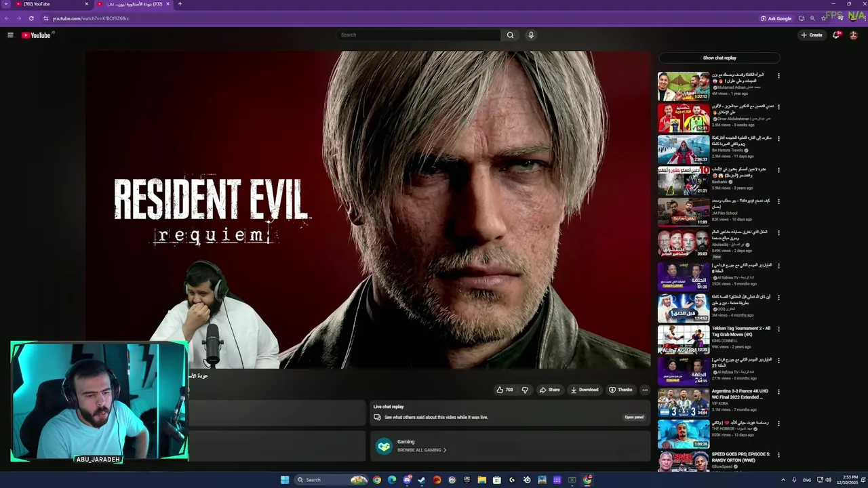
Task: Open more actions menu under the video
Action: [x=645, y=390]
